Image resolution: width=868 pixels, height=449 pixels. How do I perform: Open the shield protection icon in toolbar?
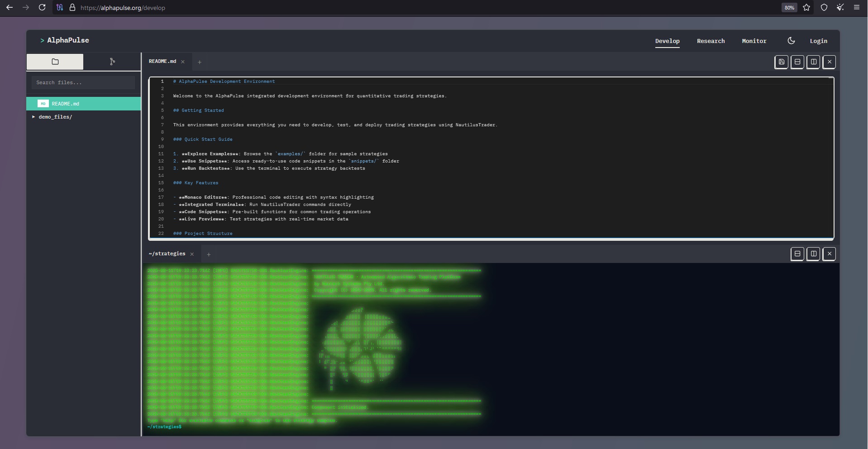pyautogui.click(x=824, y=8)
